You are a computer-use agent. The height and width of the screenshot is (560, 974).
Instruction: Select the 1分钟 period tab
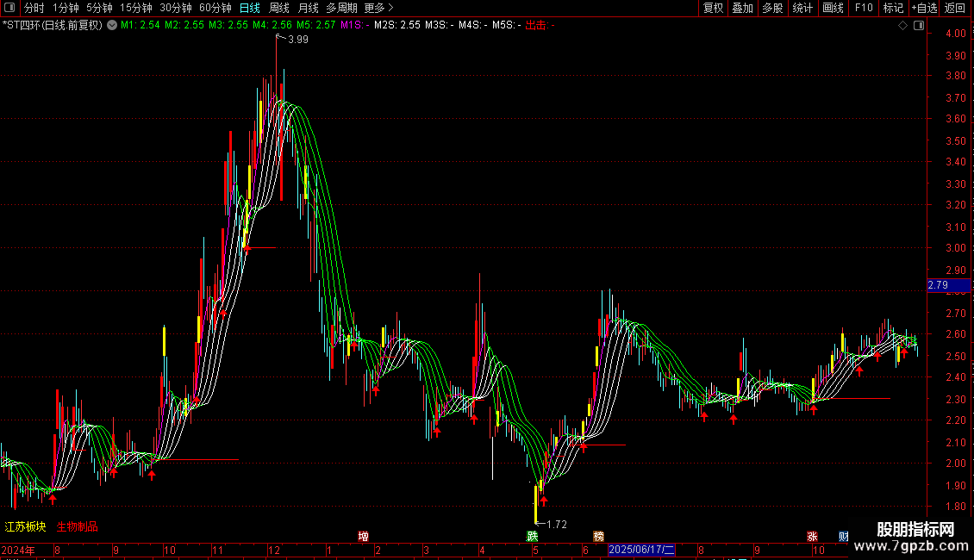(x=66, y=8)
